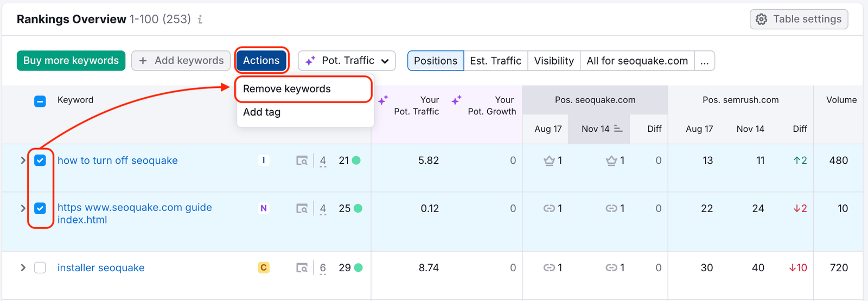View SERP icon for 'how to turn off seoquake'
The width and height of the screenshot is (868, 301).
(x=302, y=161)
